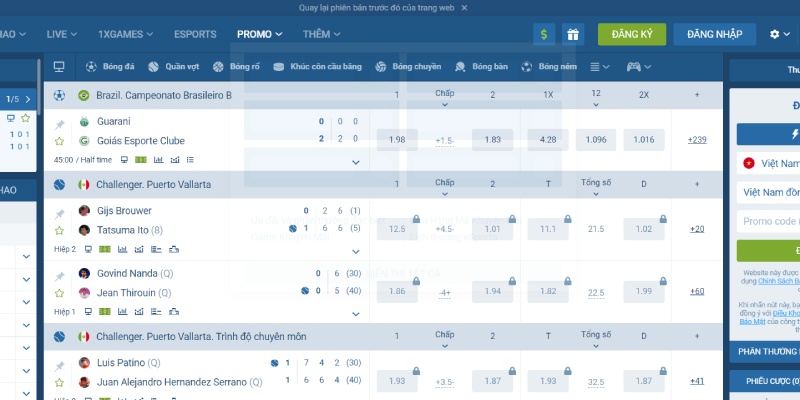Viewport: 800px width, 400px height.
Task: Click statistics chart icon under Goiás match
Action: (174, 159)
